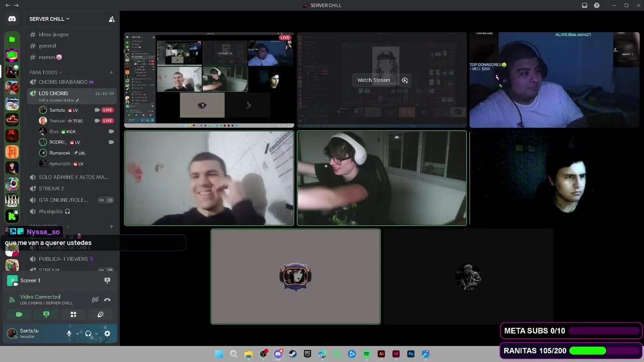Image resolution: width=644 pixels, height=362 pixels.
Task: Focus the laughing man's webcam tile
Action: pos(209,178)
